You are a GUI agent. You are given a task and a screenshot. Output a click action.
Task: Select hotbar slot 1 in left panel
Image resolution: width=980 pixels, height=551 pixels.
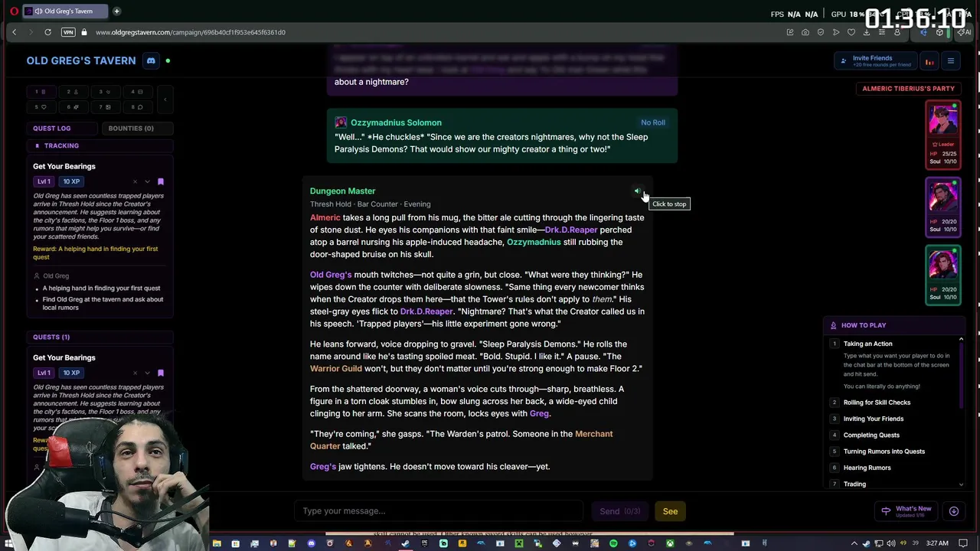(40, 92)
